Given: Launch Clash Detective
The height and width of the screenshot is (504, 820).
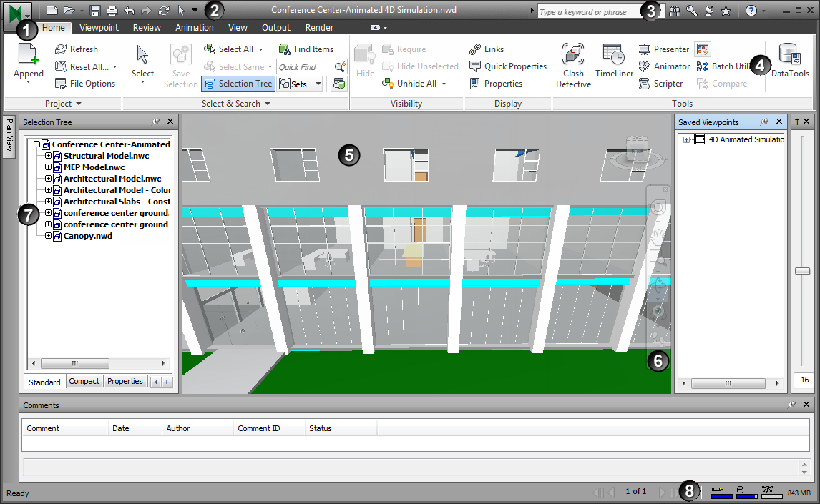Looking at the screenshot, I should (x=573, y=65).
